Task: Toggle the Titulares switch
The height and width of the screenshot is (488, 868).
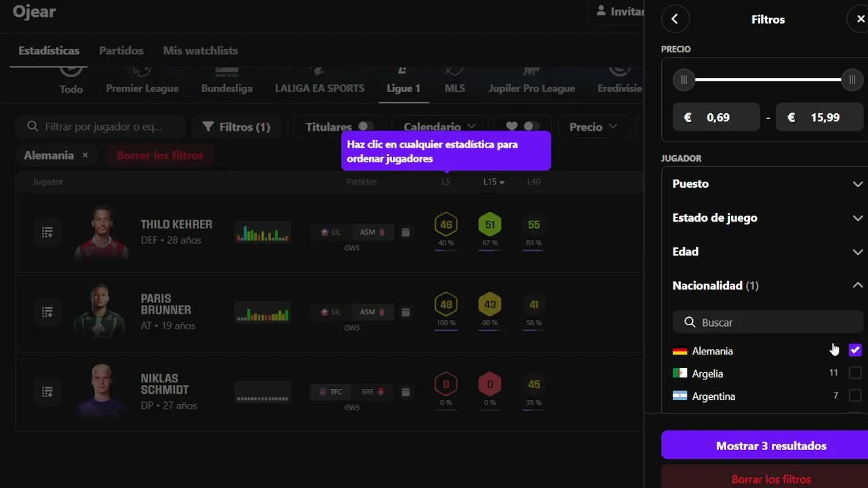Action: click(x=366, y=126)
